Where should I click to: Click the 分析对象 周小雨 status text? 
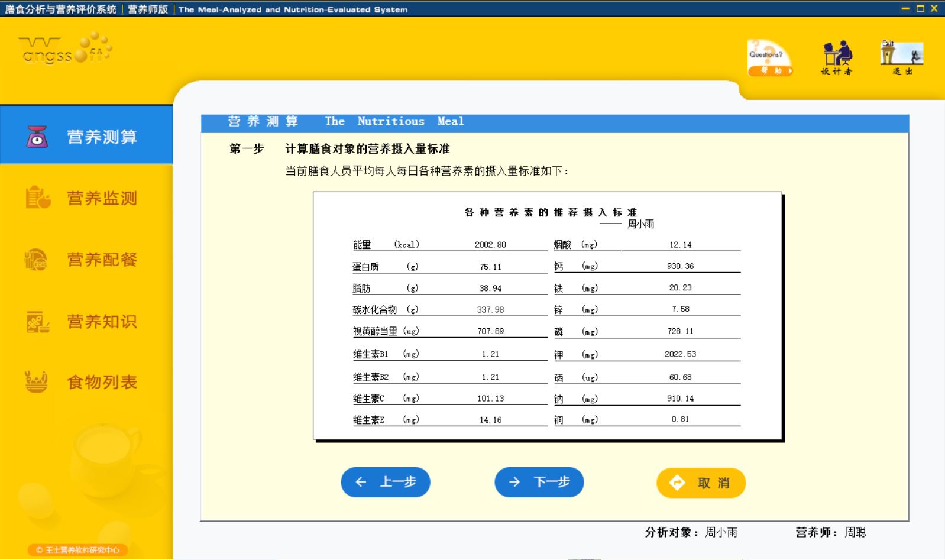[x=691, y=532]
